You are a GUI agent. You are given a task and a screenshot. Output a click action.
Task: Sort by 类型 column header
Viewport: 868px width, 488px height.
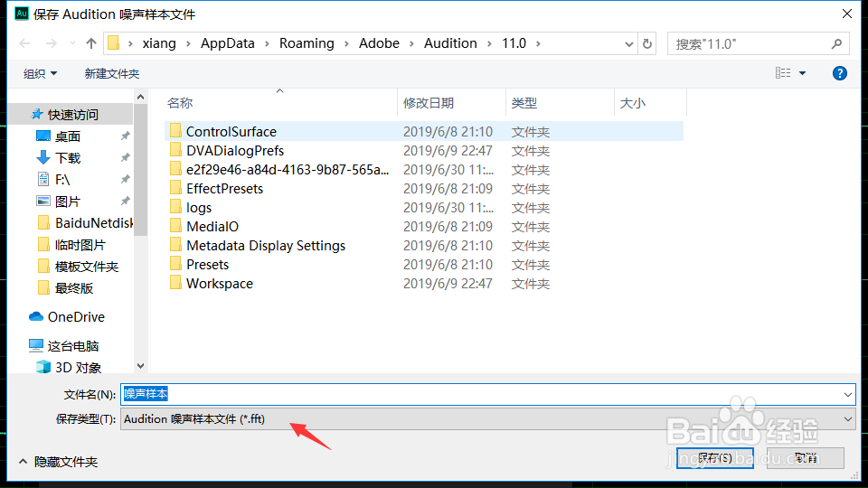(524, 103)
